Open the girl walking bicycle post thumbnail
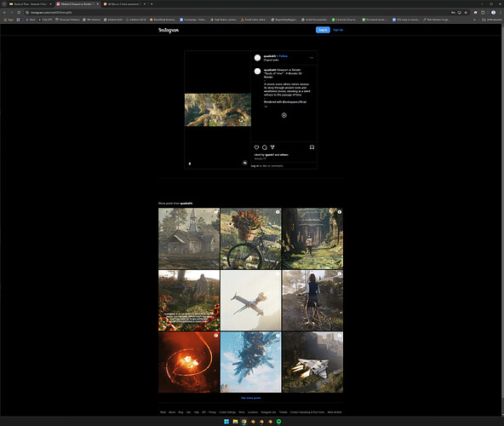Image resolution: width=504 pixels, height=426 pixels. click(x=312, y=300)
